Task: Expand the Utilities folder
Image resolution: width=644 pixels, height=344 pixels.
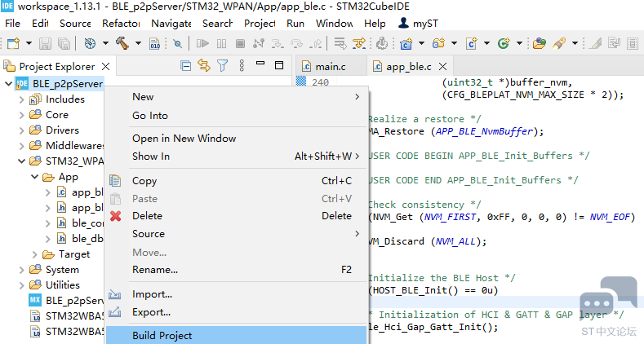Action: 22,285
